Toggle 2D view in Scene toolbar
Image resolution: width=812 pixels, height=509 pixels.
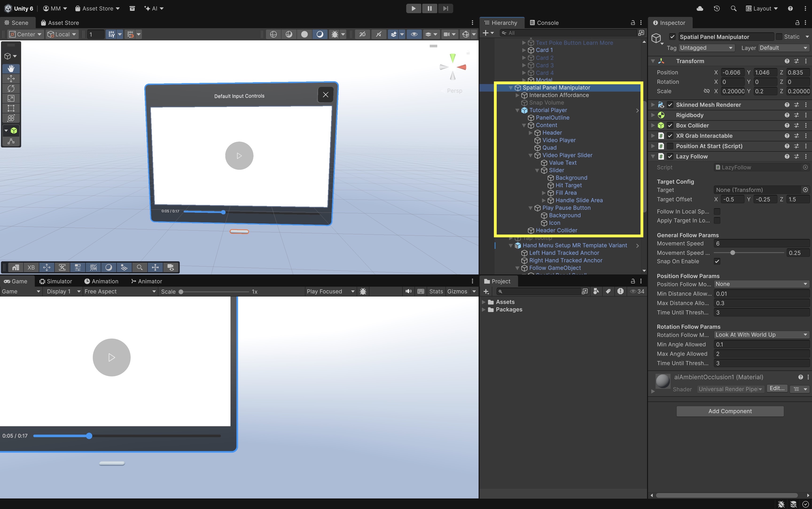[x=362, y=34]
